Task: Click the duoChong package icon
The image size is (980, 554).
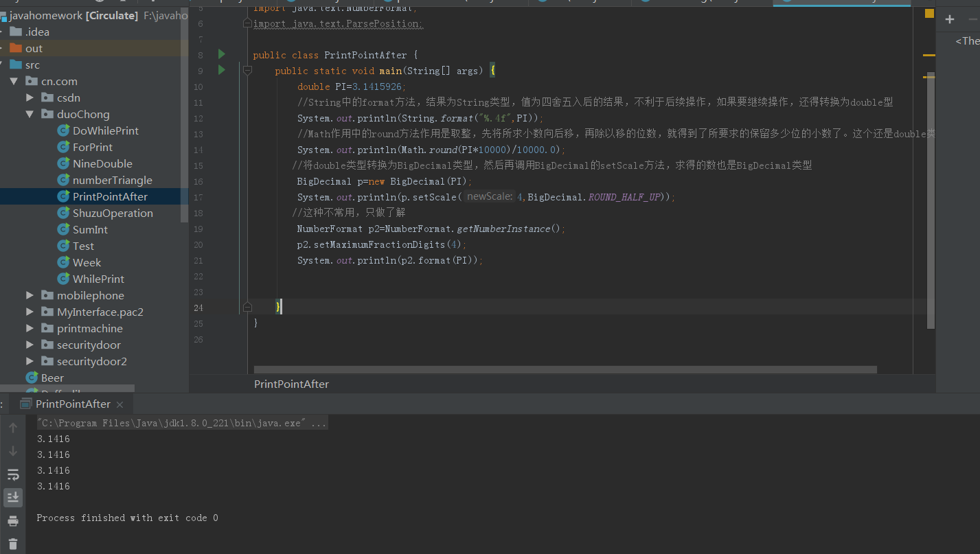Action: tap(47, 115)
